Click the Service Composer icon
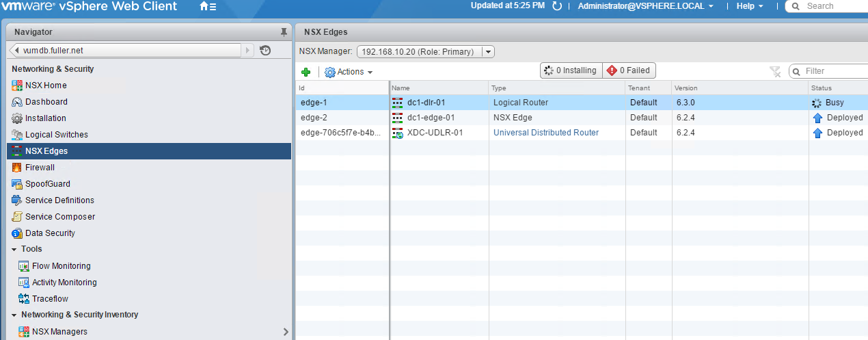This screenshot has width=868, height=340. [x=17, y=217]
